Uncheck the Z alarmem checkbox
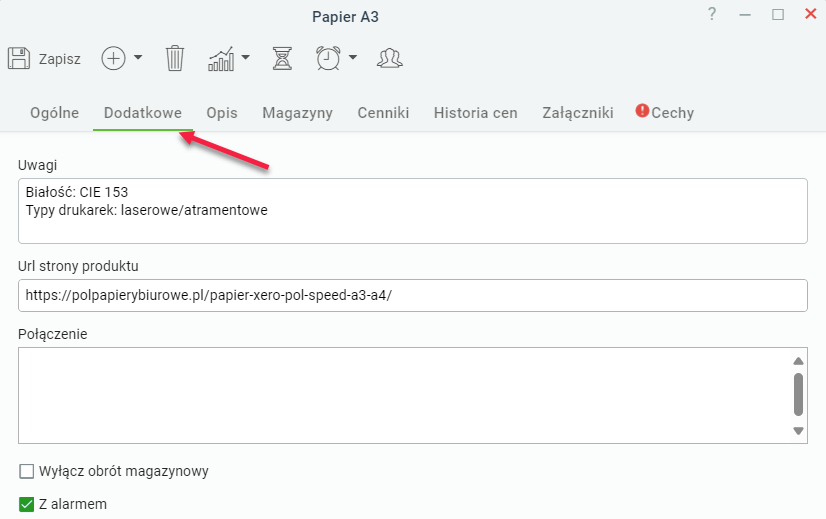Image resolution: width=826 pixels, height=519 pixels. (26, 504)
